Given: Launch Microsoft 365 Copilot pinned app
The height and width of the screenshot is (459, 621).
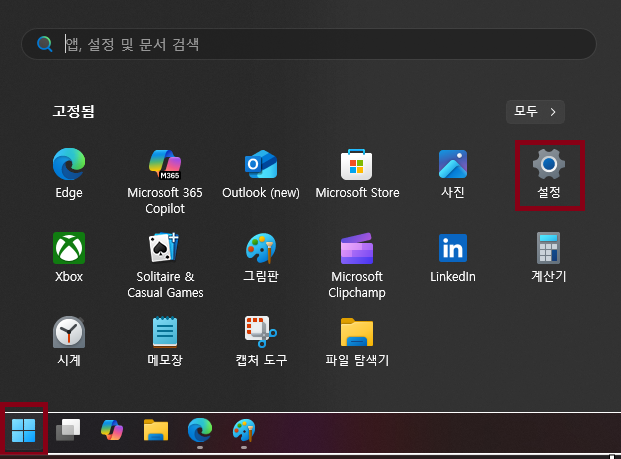Looking at the screenshot, I should tap(165, 181).
